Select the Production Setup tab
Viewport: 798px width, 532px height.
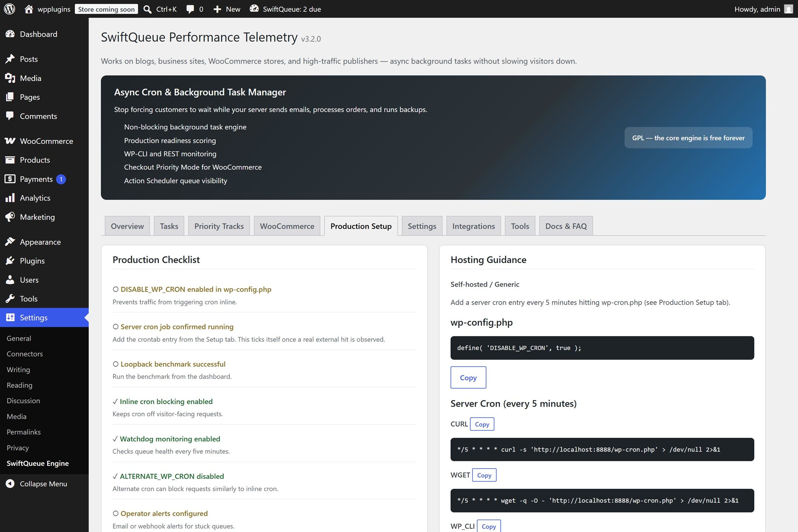point(361,226)
